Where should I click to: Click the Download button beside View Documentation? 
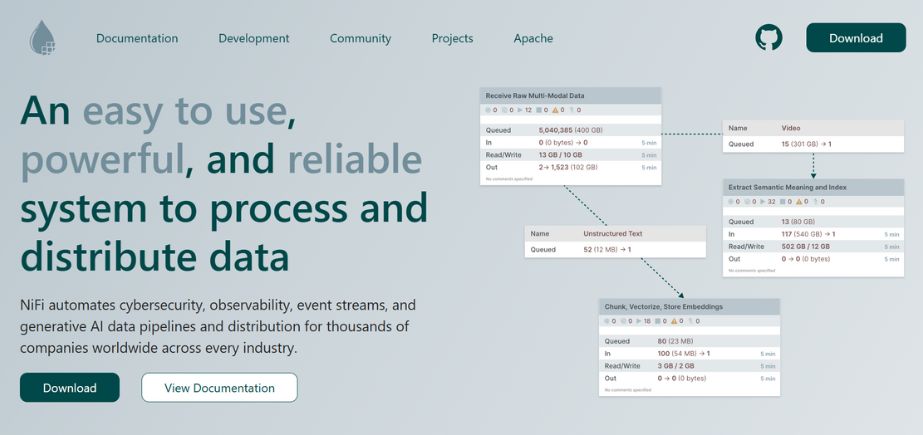tap(69, 388)
